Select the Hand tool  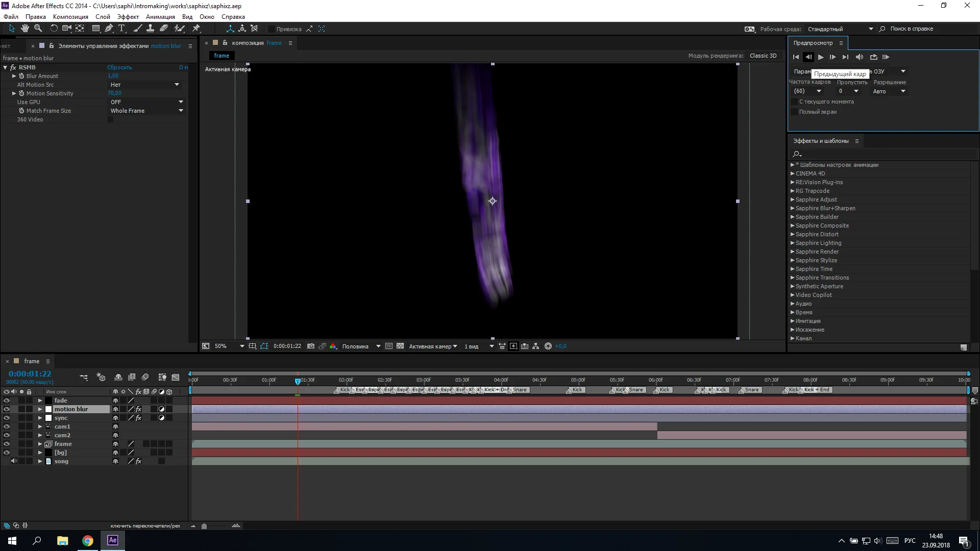click(x=24, y=28)
